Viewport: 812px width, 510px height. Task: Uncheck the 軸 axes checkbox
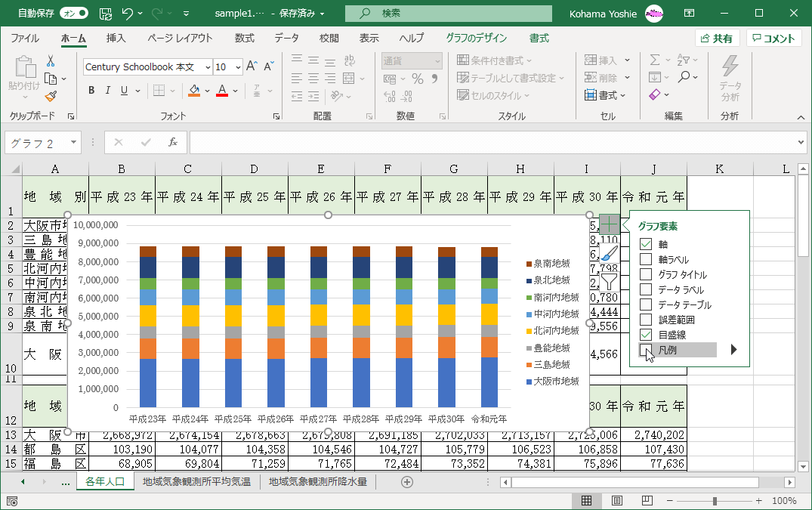pos(646,244)
